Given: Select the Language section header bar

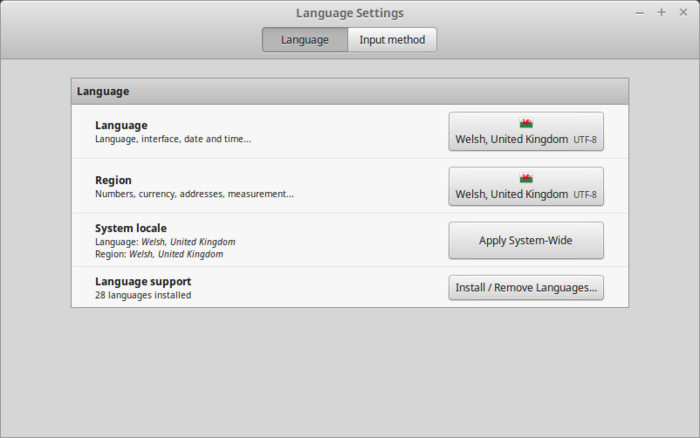Looking at the screenshot, I should [x=350, y=91].
